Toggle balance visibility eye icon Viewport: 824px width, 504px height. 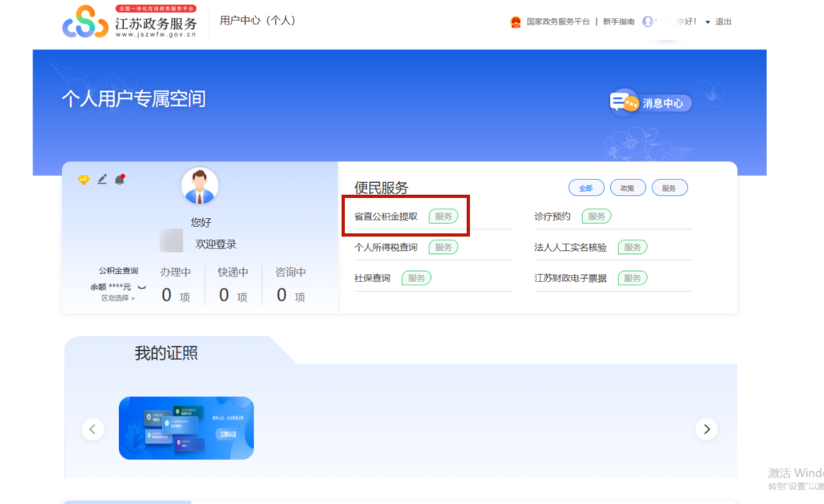click(x=141, y=287)
